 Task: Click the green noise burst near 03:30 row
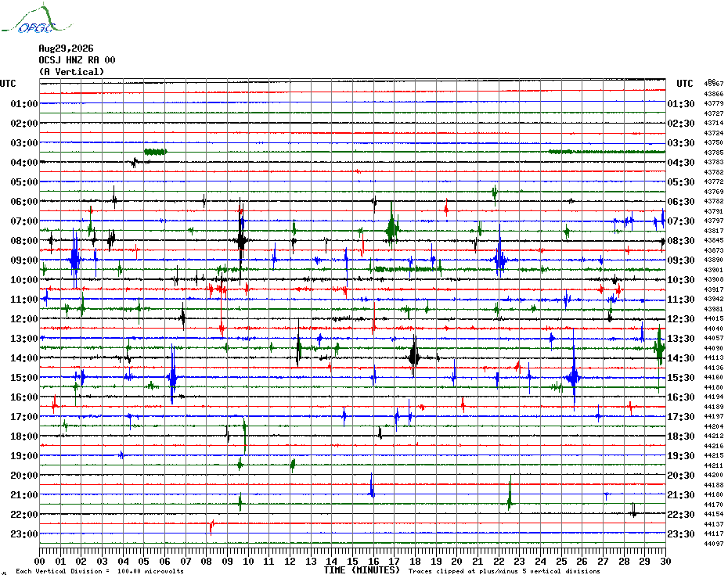click(155, 152)
